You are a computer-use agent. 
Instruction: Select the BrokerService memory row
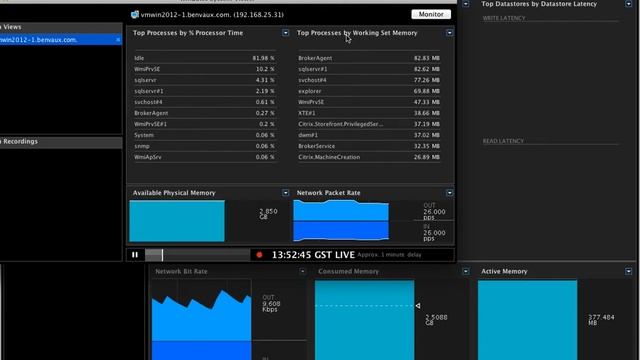pos(369,146)
